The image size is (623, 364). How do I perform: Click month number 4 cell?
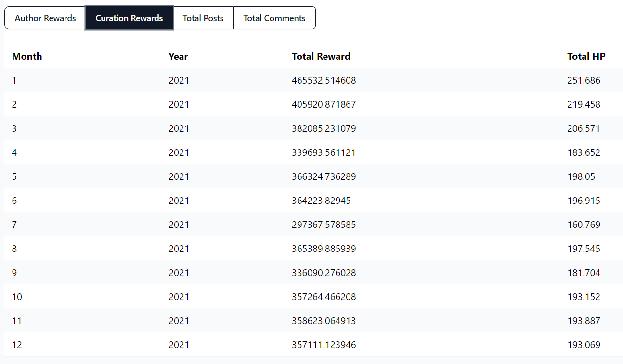(14, 152)
